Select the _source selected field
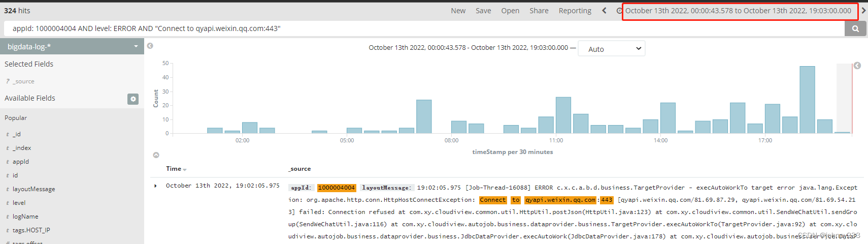This screenshot has height=244, width=868. coord(24,81)
